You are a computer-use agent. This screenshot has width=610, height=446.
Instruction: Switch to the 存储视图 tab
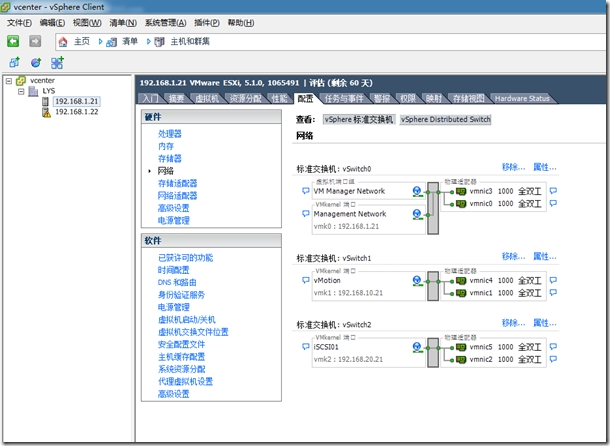468,98
